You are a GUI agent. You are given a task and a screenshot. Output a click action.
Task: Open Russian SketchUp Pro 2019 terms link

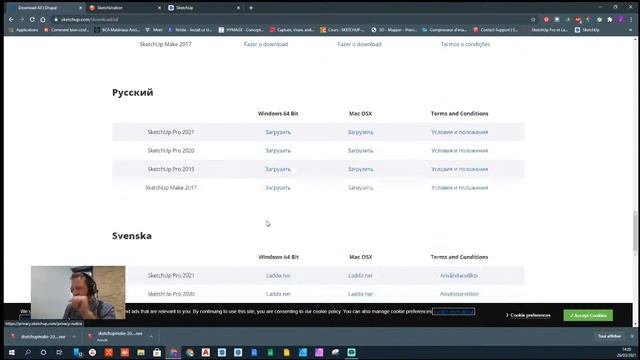click(x=460, y=169)
